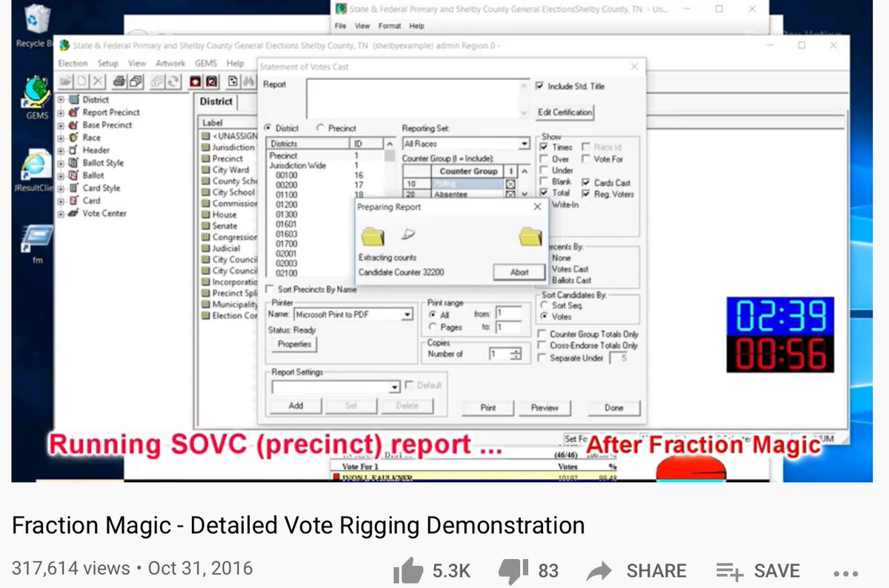Expand the District node in the tree

(x=61, y=99)
